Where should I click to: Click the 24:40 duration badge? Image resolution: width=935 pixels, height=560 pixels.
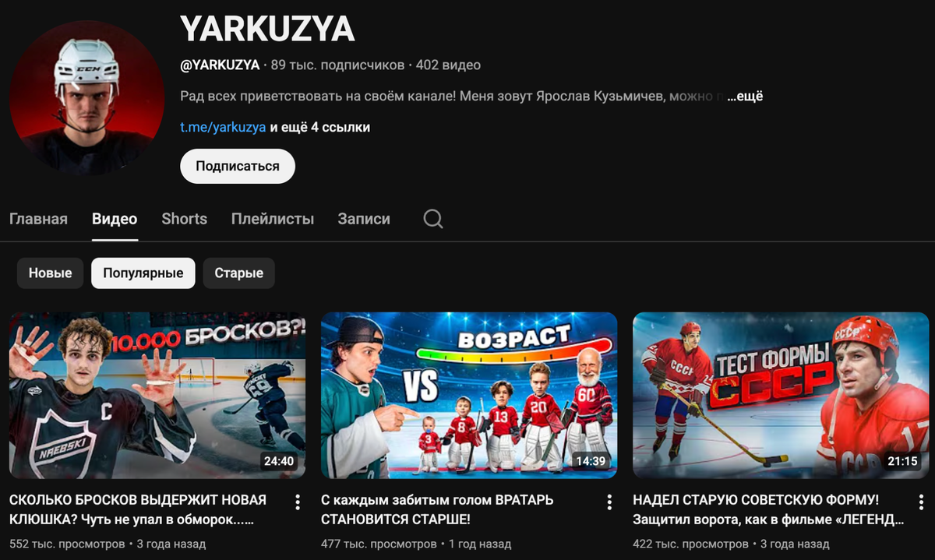pyautogui.click(x=279, y=461)
